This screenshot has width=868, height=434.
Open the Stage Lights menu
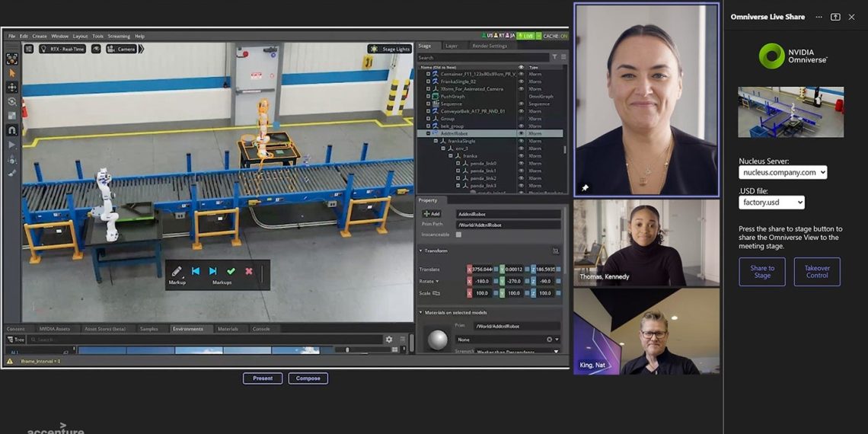[390, 49]
